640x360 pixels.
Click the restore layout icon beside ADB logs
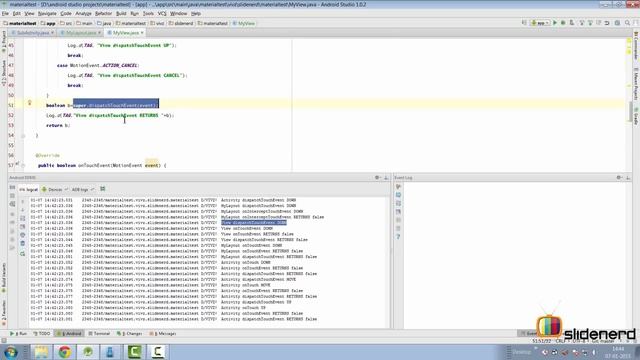(102, 189)
